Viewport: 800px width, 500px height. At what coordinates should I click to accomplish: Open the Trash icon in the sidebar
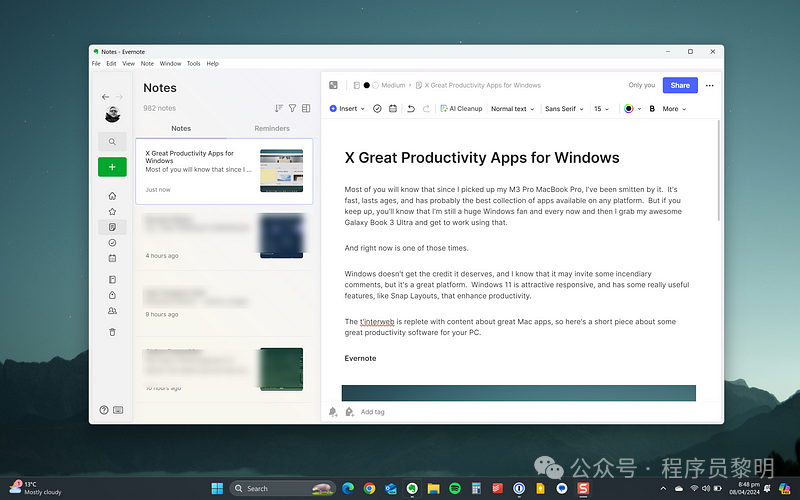pos(112,332)
